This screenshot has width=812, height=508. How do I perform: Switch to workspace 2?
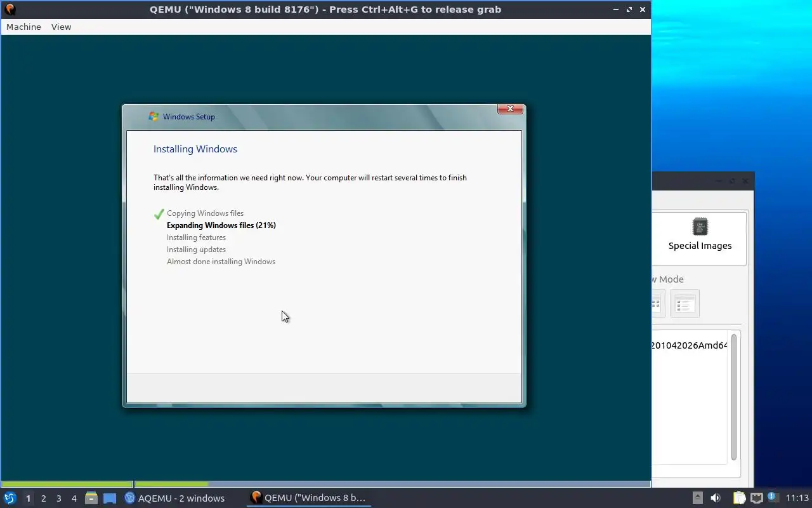[x=43, y=498]
